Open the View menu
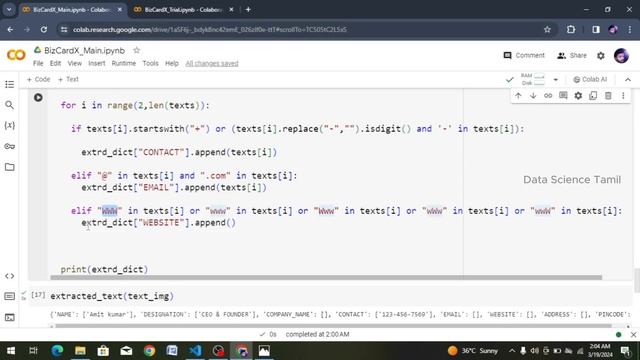 pos(75,63)
